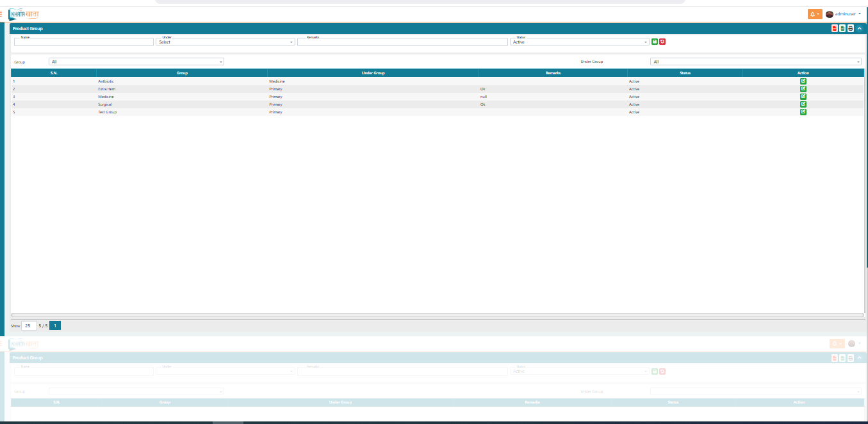This screenshot has width=868, height=424.
Task: Sort by Remarks column header
Action: pyautogui.click(x=553, y=73)
